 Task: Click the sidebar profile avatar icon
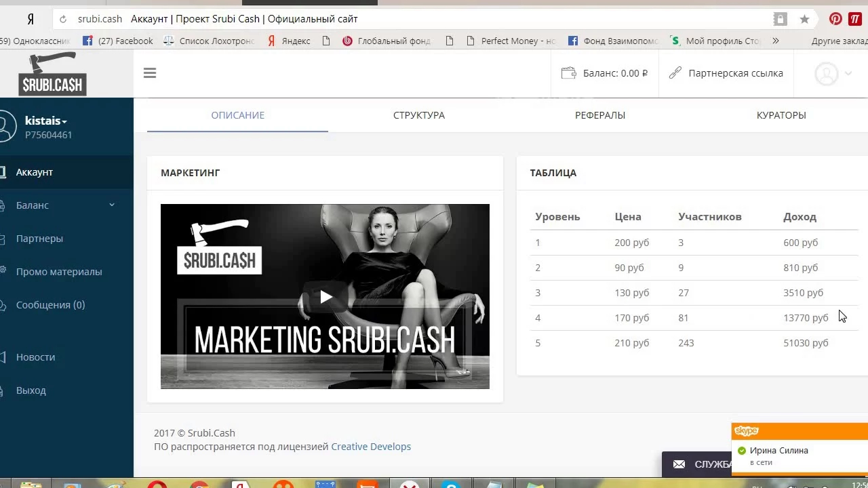coord(5,127)
